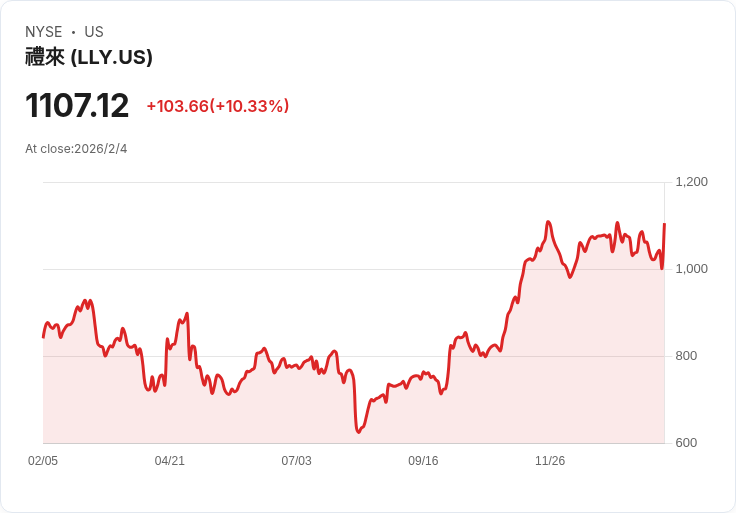This screenshot has height=513, width=736.
Task: Click the chart line's starting point at left
Action: click(x=43, y=336)
